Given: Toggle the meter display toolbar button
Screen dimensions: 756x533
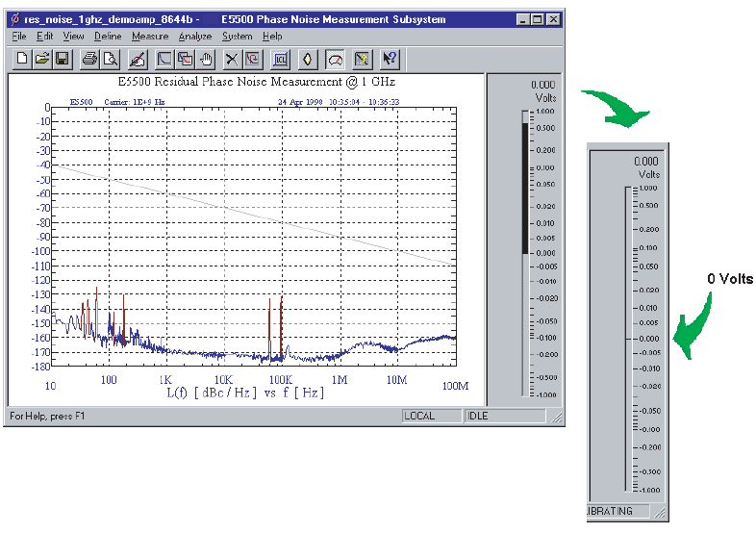Looking at the screenshot, I should click(336, 60).
